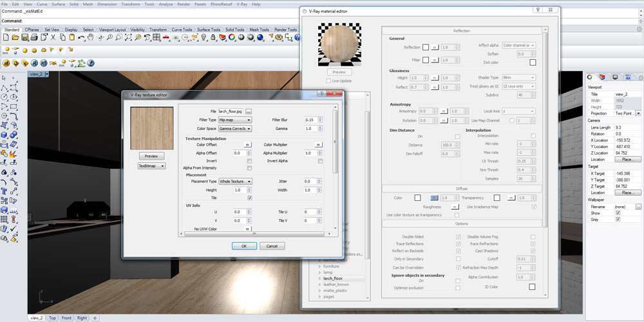The image size is (644, 322).
Task: Click the Zoom Extents icon
Action: pyautogui.click(x=128, y=37)
